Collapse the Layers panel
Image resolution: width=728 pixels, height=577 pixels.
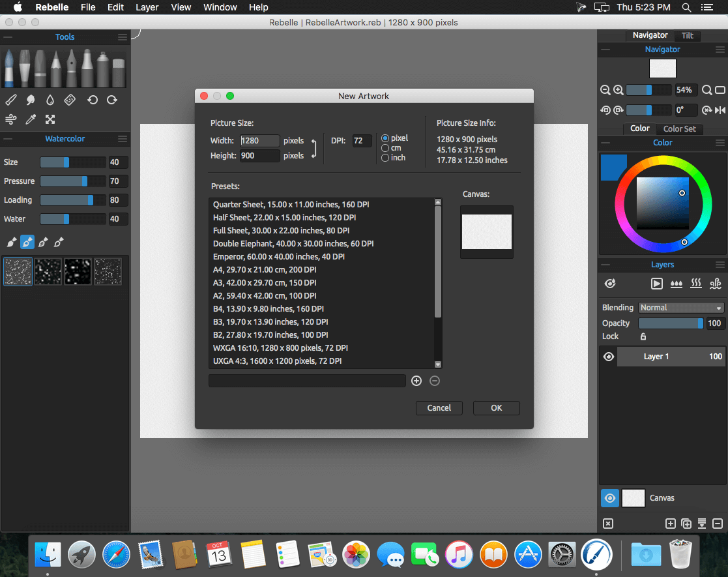[605, 265]
